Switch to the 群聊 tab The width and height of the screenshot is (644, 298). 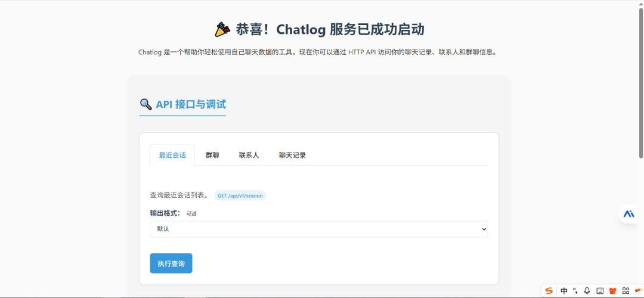[x=212, y=155]
